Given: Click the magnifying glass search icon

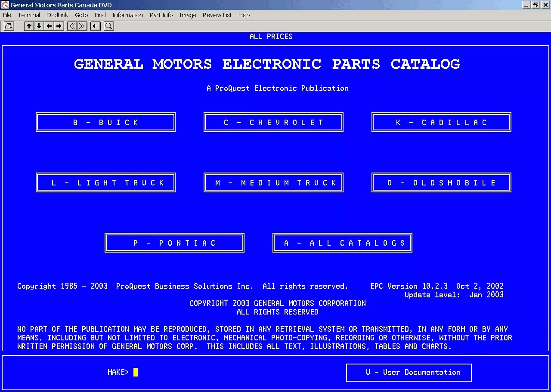Looking at the screenshot, I should coord(109,26).
